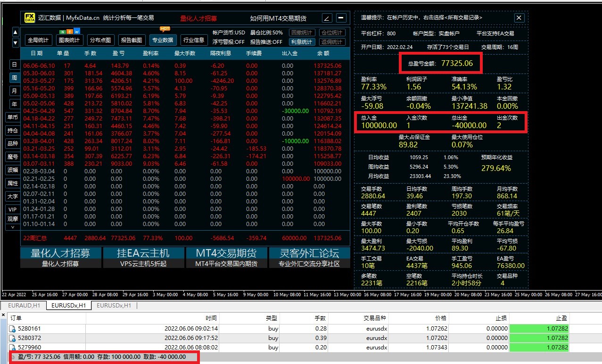Viewport: 602px width, 364px height.
Task: Click the 持仓 sidebar button
Action: 13,130
